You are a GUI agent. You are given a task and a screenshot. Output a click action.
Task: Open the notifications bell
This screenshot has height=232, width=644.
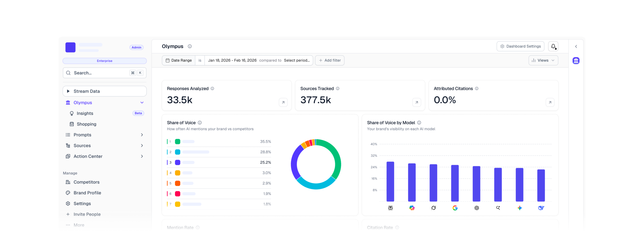click(553, 46)
